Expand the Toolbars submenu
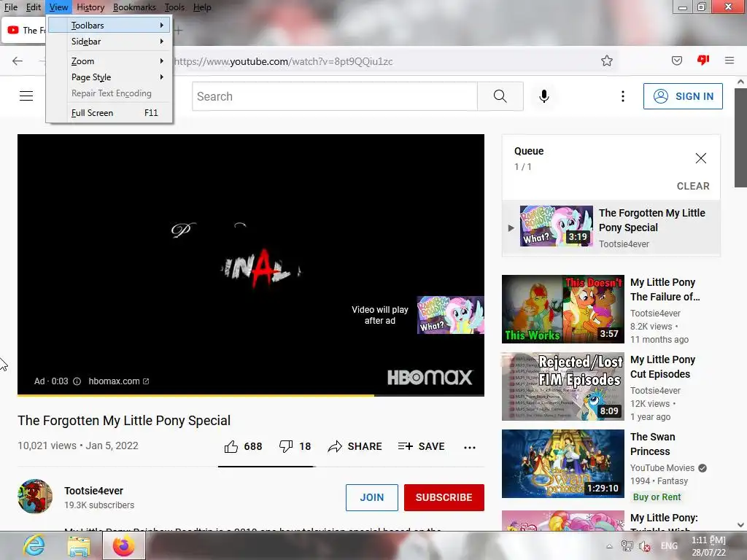This screenshot has height=560, width=747. (109, 26)
